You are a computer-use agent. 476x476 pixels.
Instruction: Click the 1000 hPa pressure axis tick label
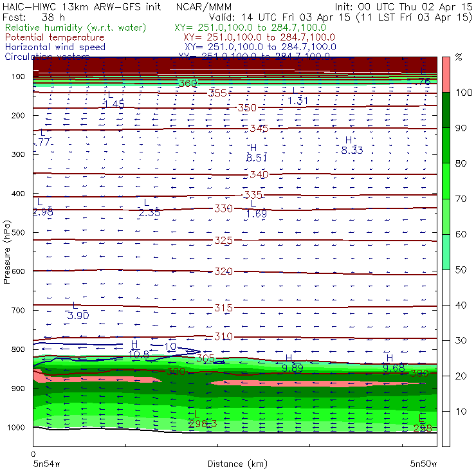coord(16,427)
